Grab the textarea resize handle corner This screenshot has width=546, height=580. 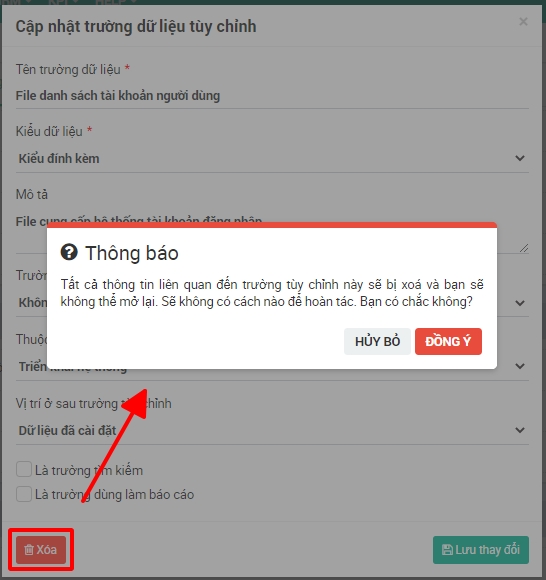tap(524, 248)
